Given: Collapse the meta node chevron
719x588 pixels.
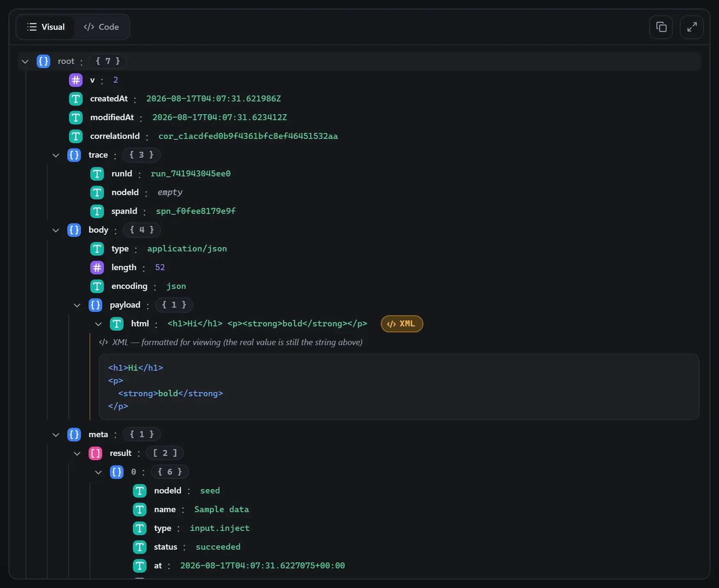Looking at the screenshot, I should 56,435.
